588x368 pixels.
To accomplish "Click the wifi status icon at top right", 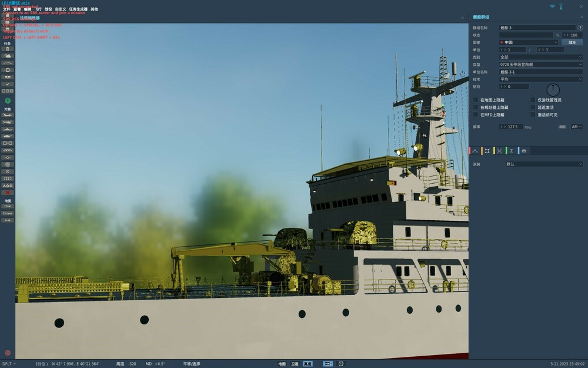I will click(552, 6).
